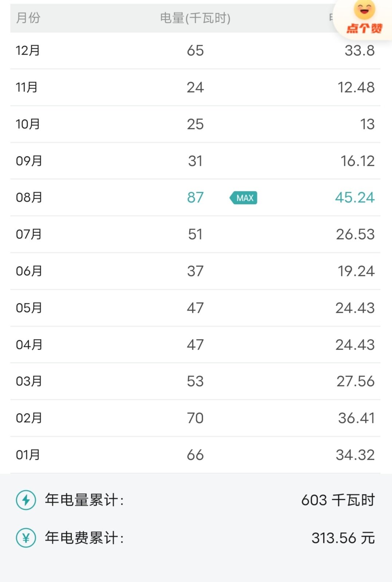Select the 03月 row with 27.56

195,381
